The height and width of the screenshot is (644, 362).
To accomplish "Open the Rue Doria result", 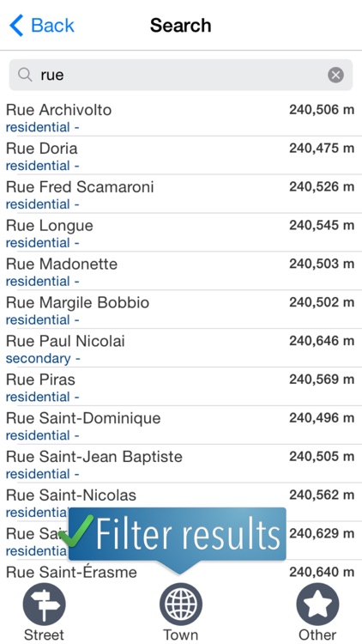I will 181,156.
